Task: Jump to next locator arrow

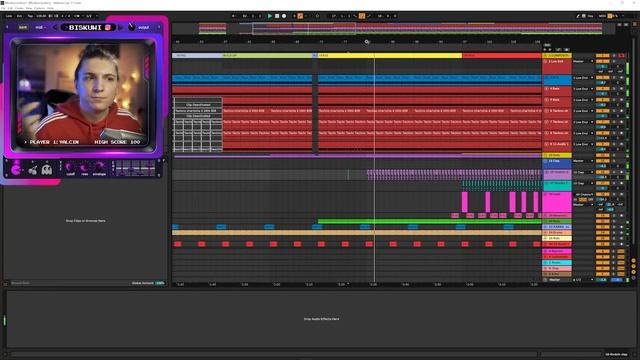Action: [x=550, y=49]
